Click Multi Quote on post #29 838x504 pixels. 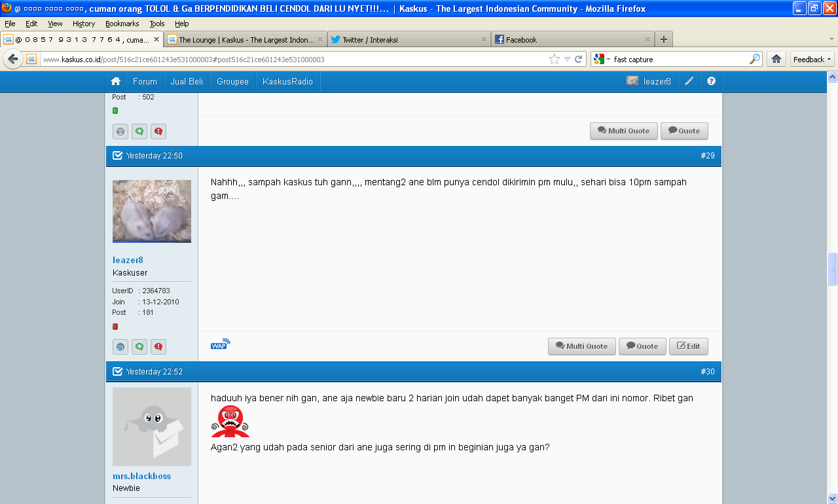[x=582, y=346]
